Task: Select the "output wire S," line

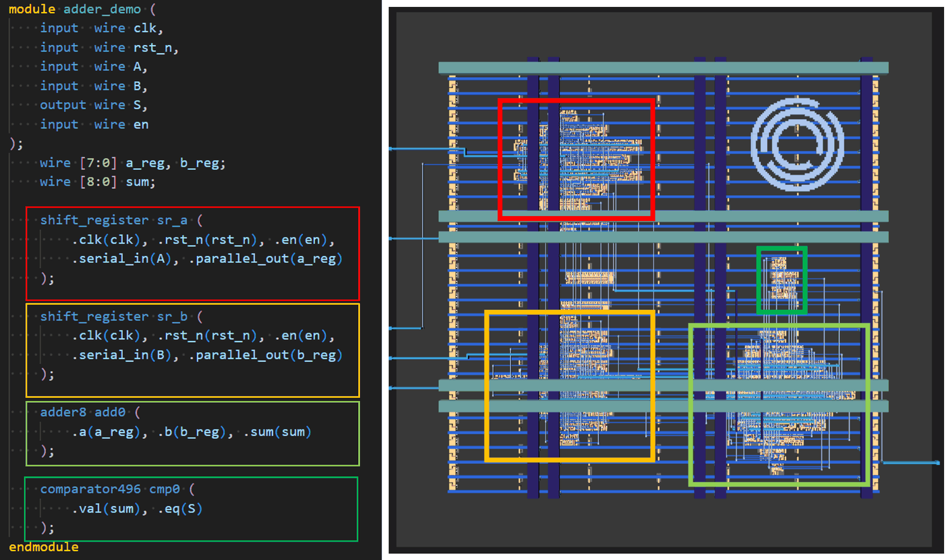Action: (94, 105)
